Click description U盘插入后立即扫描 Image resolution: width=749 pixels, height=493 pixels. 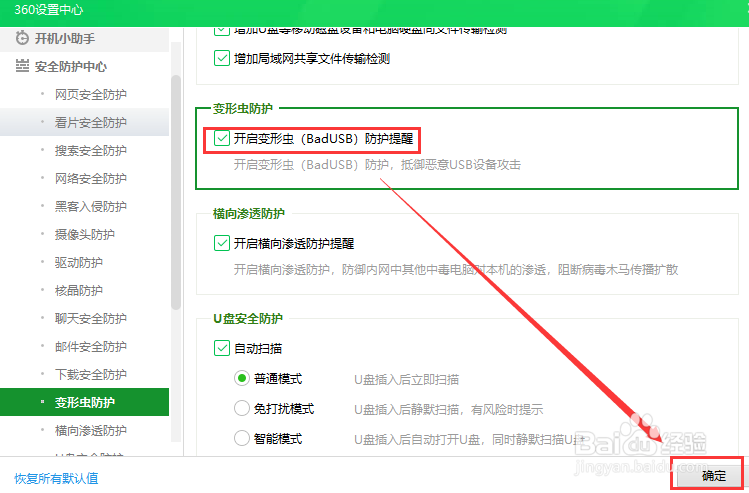coord(407,380)
